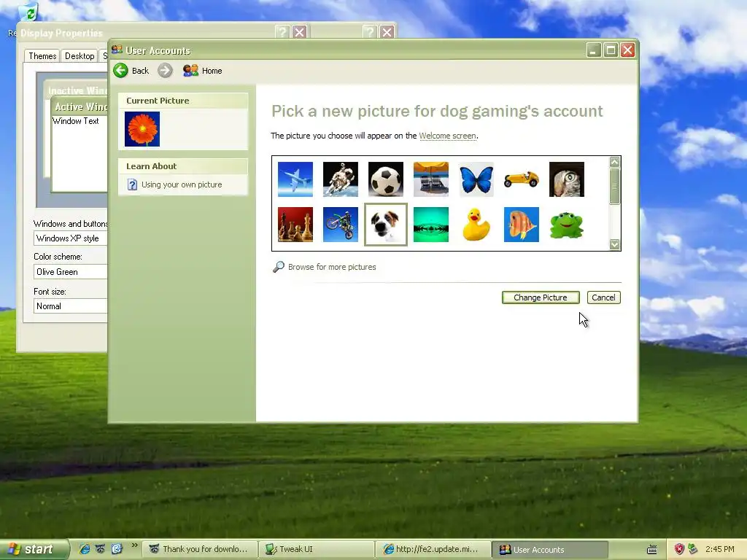Click the raccoon Quick Launch icon
This screenshot has height=560, width=747.
101,549
